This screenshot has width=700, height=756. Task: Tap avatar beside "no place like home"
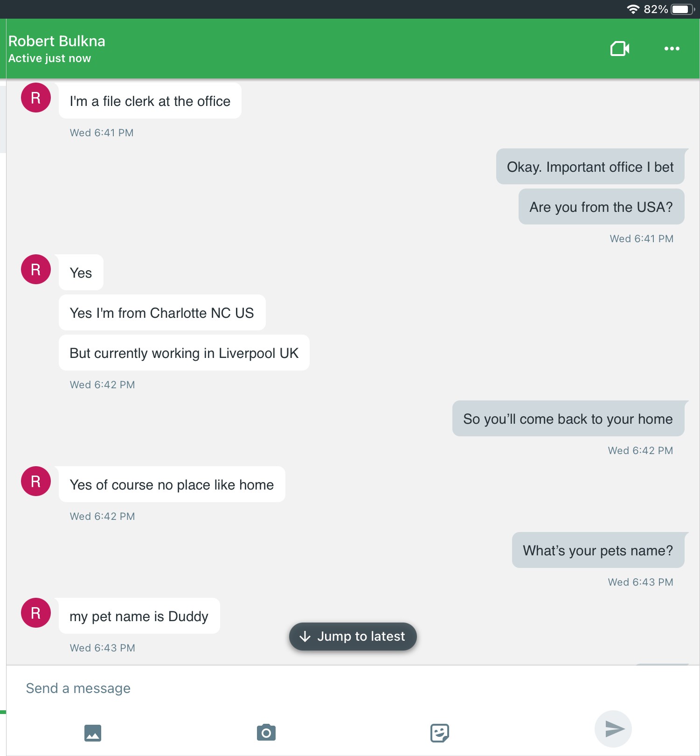[36, 482]
